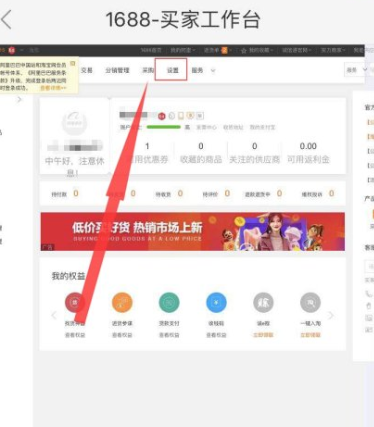
Task: Expand the 我的收藏 top bar menu
Action: pyautogui.click(x=261, y=50)
